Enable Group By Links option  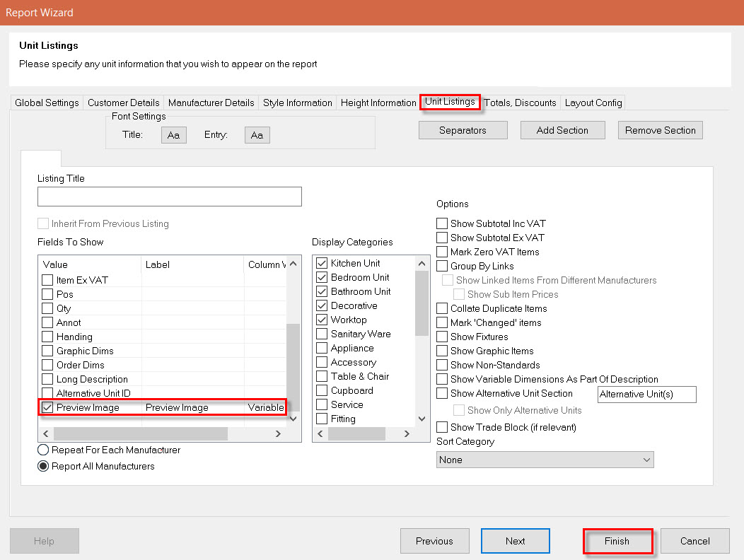(442, 265)
